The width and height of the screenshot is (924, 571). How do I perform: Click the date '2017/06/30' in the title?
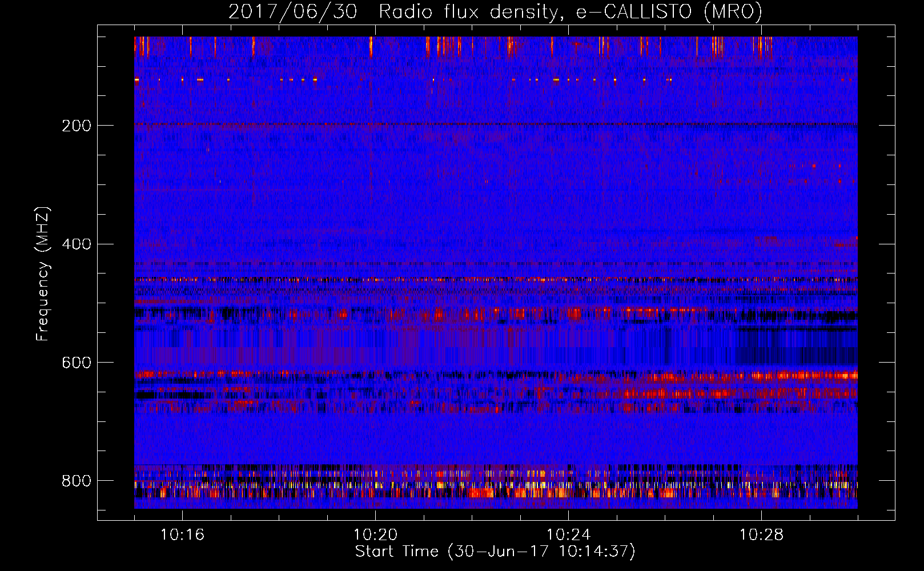[x=293, y=12]
